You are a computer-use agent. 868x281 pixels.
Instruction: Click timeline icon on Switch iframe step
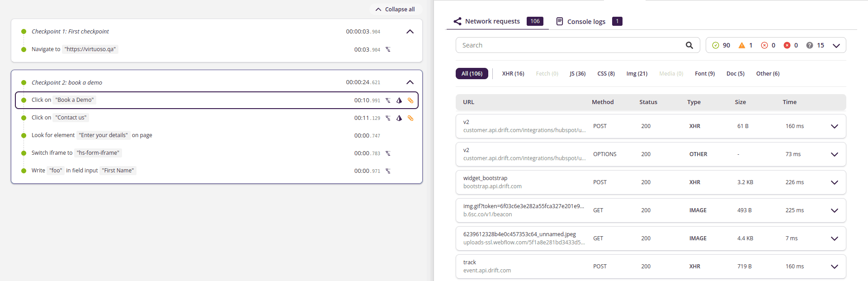pyautogui.click(x=388, y=153)
